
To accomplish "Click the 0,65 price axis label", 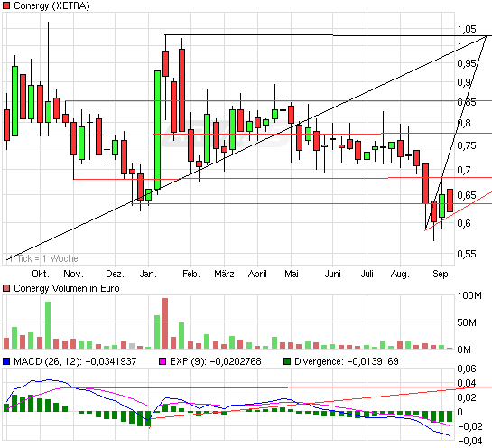I will click(467, 195).
